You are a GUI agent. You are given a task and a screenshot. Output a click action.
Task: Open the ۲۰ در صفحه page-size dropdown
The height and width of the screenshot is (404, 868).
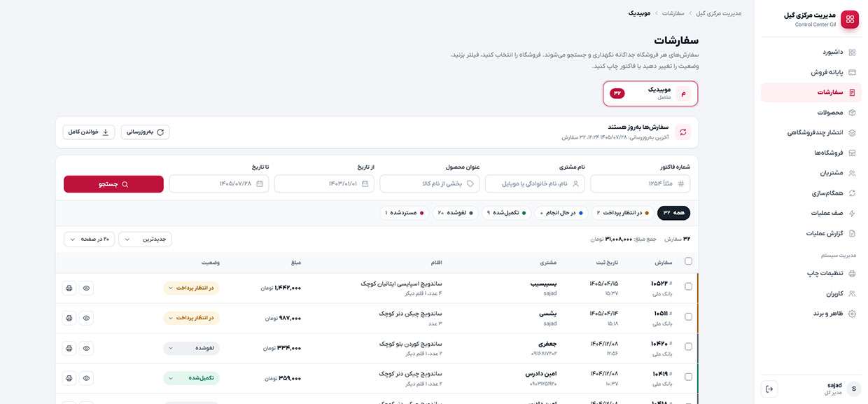[x=90, y=239]
